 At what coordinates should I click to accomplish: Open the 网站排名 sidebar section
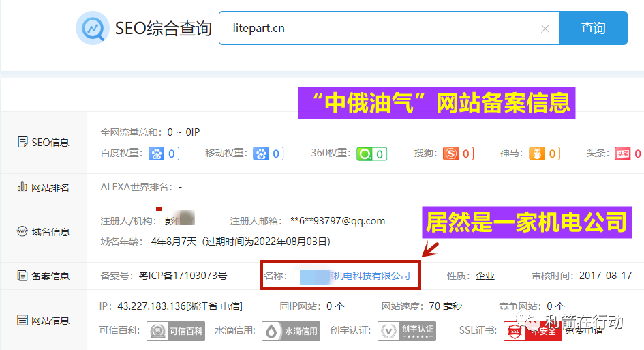44,188
